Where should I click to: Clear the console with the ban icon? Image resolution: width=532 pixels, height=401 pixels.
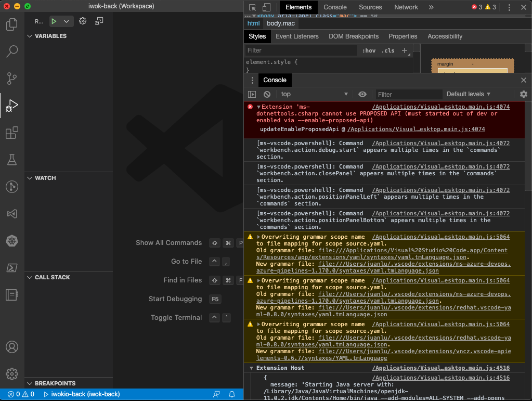[x=267, y=94]
